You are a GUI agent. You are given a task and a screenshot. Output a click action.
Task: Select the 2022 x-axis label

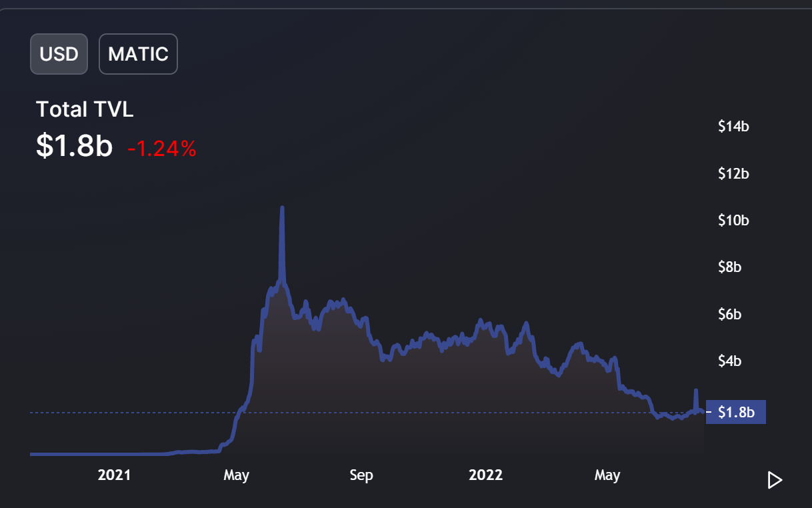(485, 475)
